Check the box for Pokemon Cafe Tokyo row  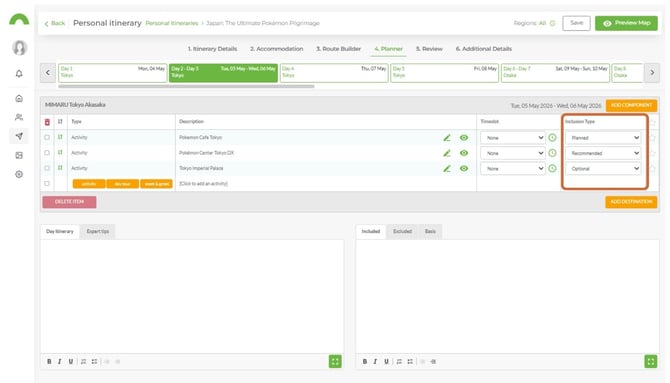[47, 138]
